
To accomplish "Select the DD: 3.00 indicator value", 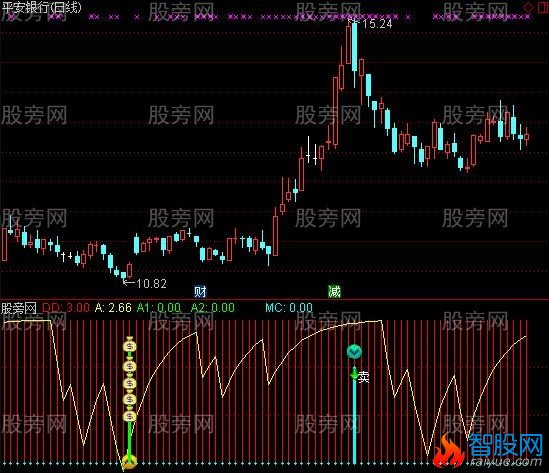I will [66, 308].
